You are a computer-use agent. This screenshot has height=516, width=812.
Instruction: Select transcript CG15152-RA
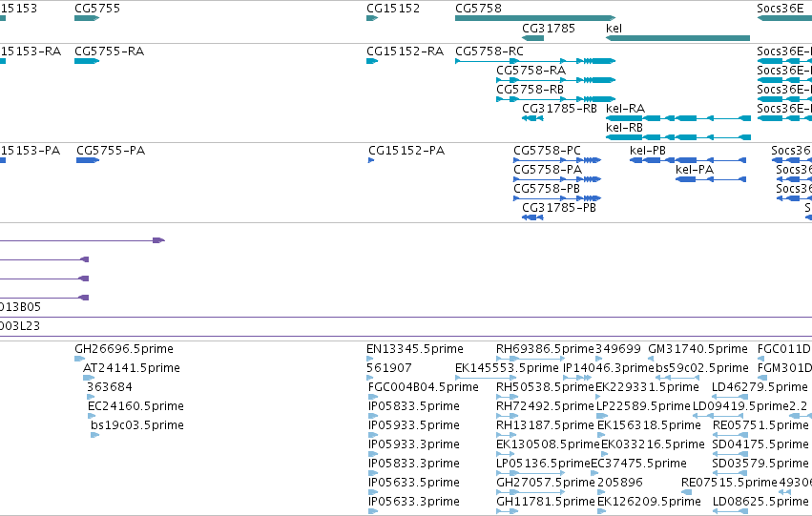405,52
